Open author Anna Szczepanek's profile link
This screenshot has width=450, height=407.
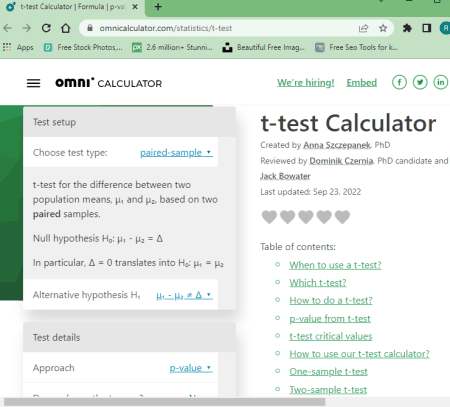point(337,145)
